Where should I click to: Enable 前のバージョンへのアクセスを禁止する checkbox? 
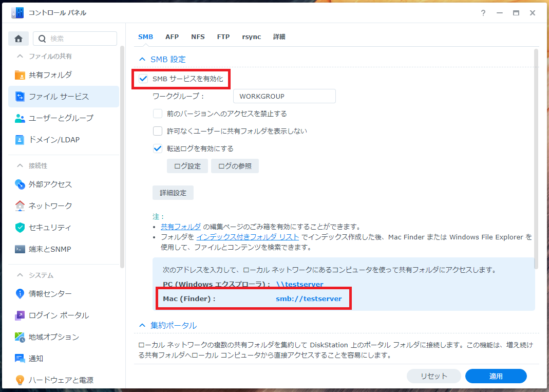pos(158,114)
